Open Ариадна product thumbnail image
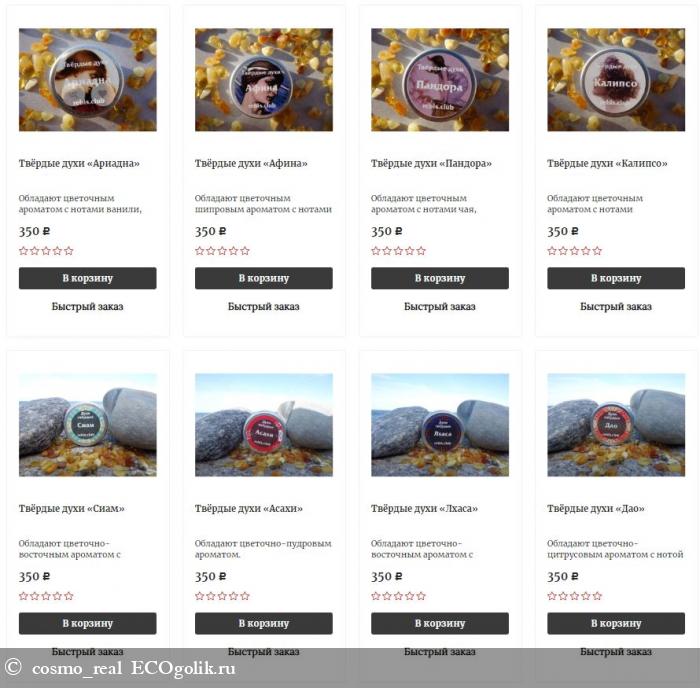Viewport: 700px width, 688px height. point(88,79)
